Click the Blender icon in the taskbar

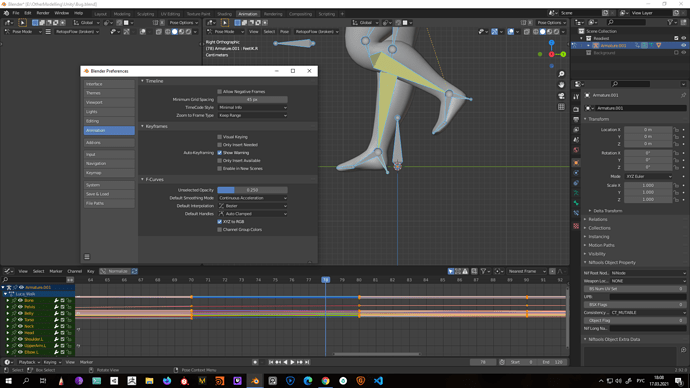pyautogui.click(x=255, y=381)
